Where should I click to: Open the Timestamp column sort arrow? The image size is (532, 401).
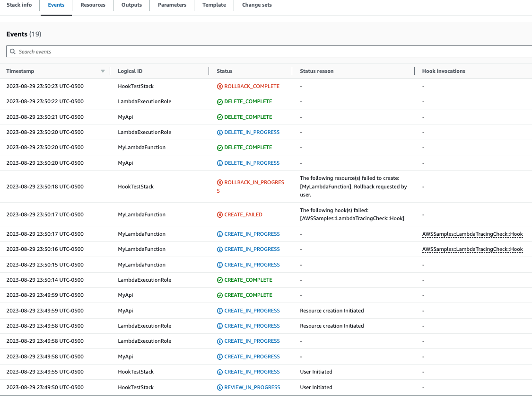pyautogui.click(x=103, y=71)
